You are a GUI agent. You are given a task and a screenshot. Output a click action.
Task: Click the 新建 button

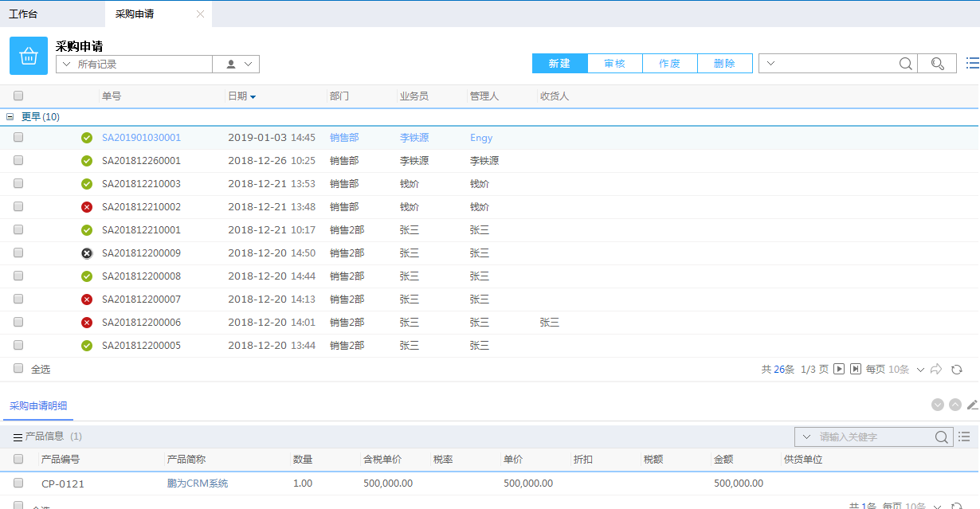[x=560, y=63]
